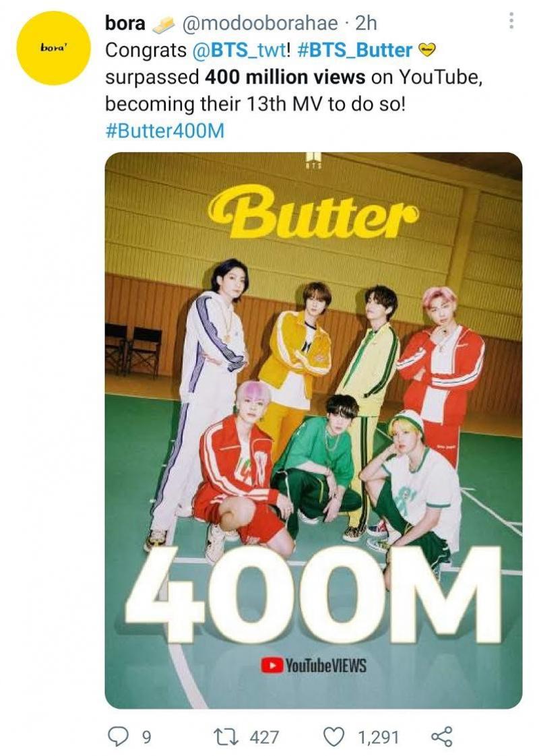Open the @modooborahae handle
The width and height of the screenshot is (539, 756).
click(259, 24)
